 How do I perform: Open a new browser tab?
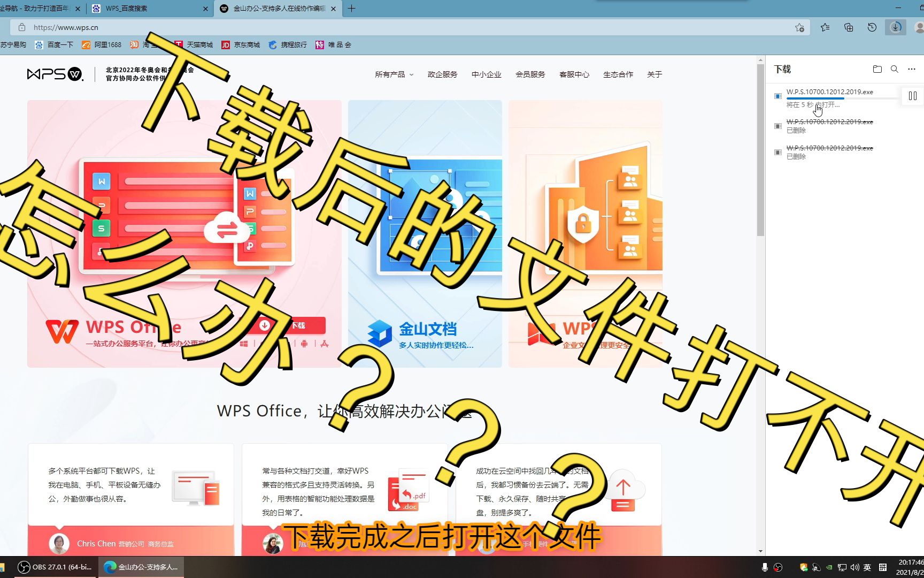point(351,9)
